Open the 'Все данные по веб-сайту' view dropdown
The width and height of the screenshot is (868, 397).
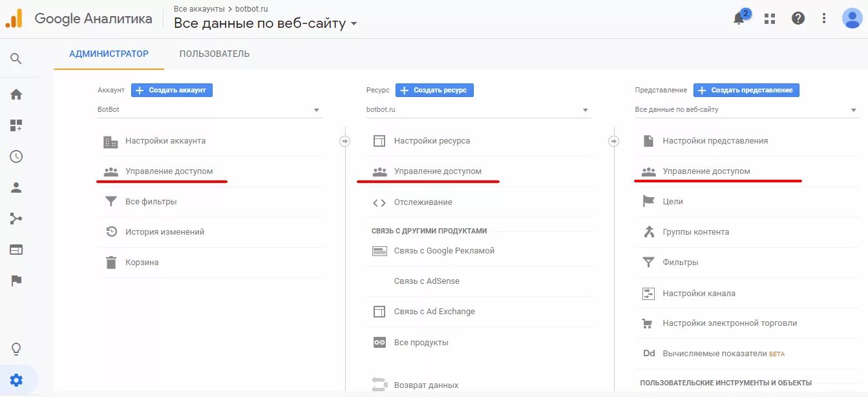[x=747, y=110]
